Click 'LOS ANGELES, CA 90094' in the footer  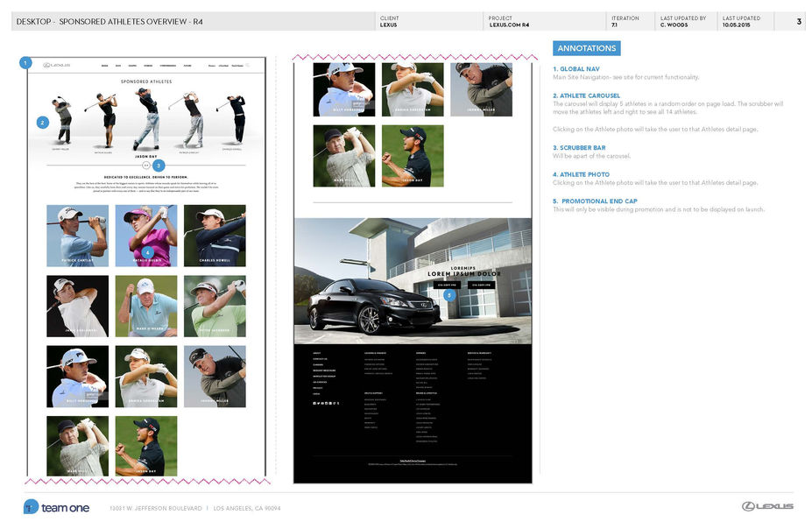[247, 508]
